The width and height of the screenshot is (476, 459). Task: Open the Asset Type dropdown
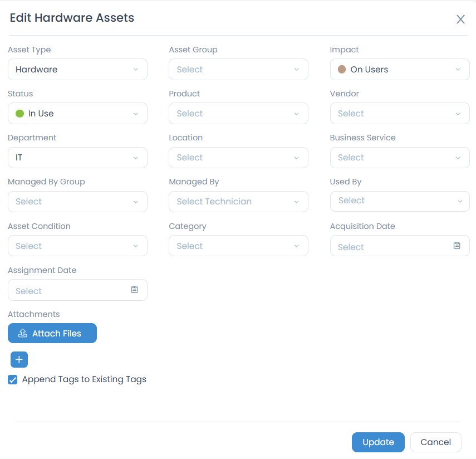click(x=77, y=70)
